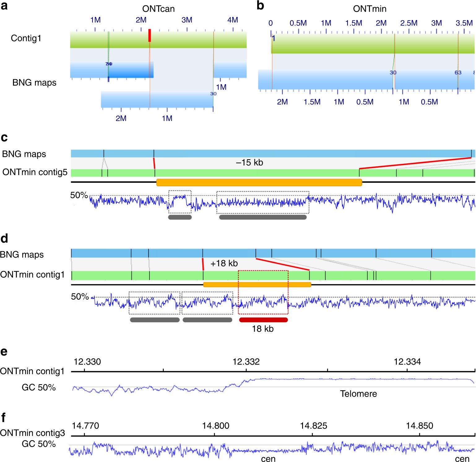Screen dimensions: 476x462
Task: Click the 4M tick label in ONTcan
Action: 232,20
